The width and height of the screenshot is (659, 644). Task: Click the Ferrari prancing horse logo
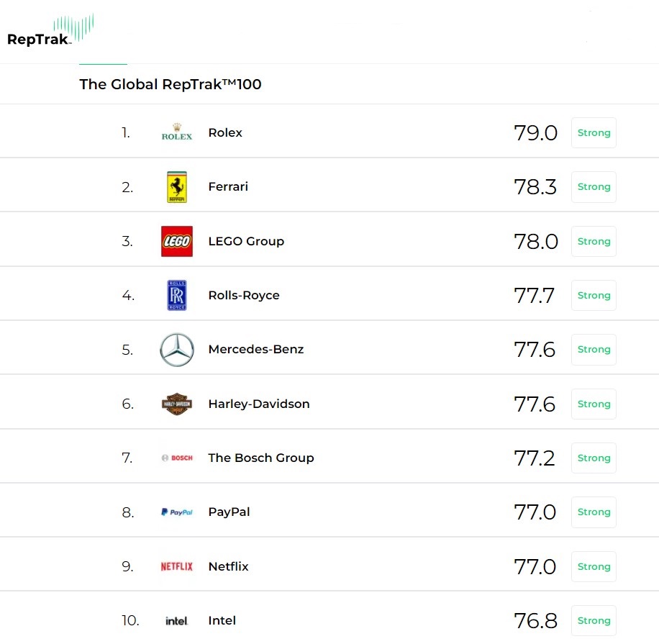click(177, 187)
